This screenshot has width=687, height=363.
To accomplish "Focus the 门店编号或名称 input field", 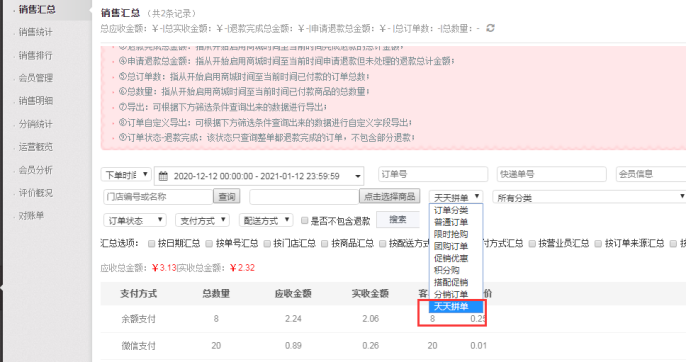I will pyautogui.click(x=158, y=197).
